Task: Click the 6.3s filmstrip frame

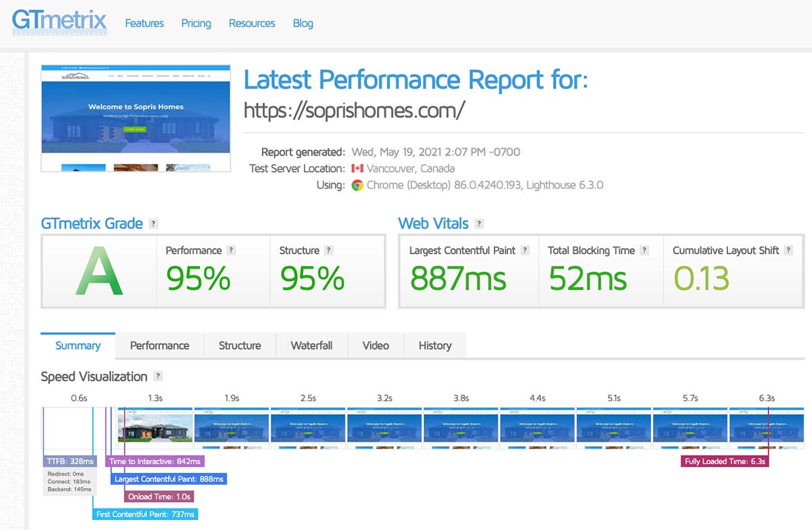Action: (x=767, y=428)
